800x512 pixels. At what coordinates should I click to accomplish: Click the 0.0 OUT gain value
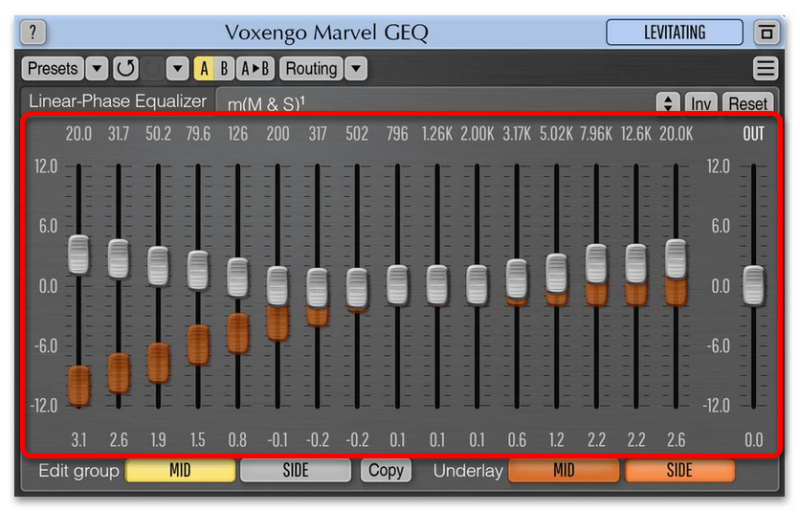point(754,440)
